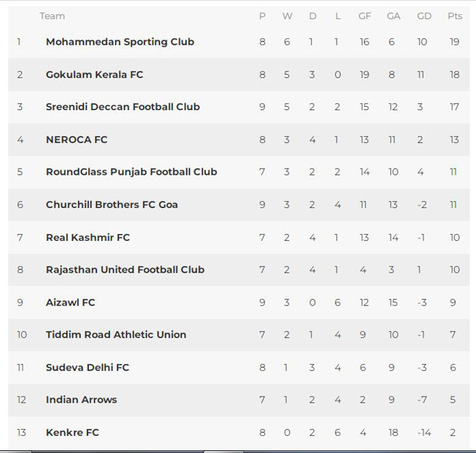Screen dimensions: 476x453
Task: Click the GD column header
Action: pos(424,16)
